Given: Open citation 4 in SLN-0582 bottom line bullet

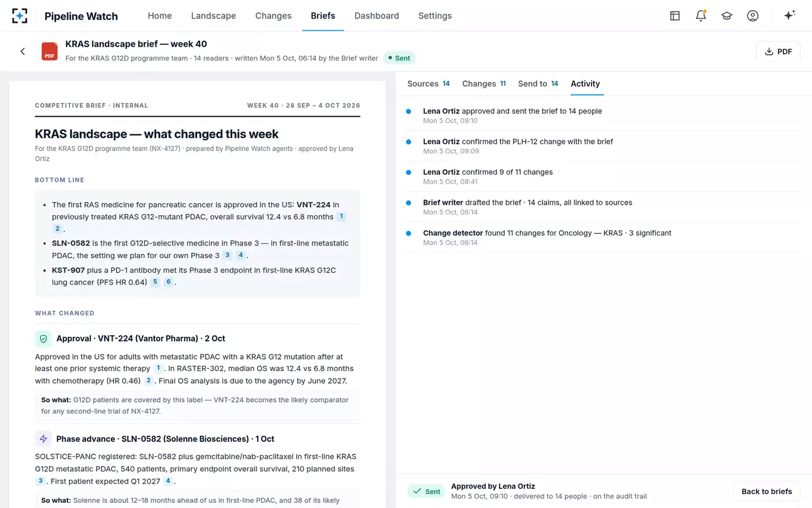Looking at the screenshot, I should [x=241, y=255].
